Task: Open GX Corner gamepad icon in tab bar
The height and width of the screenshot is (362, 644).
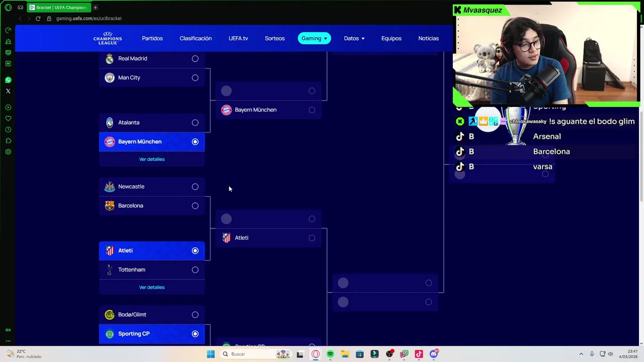Action: pos(21,8)
